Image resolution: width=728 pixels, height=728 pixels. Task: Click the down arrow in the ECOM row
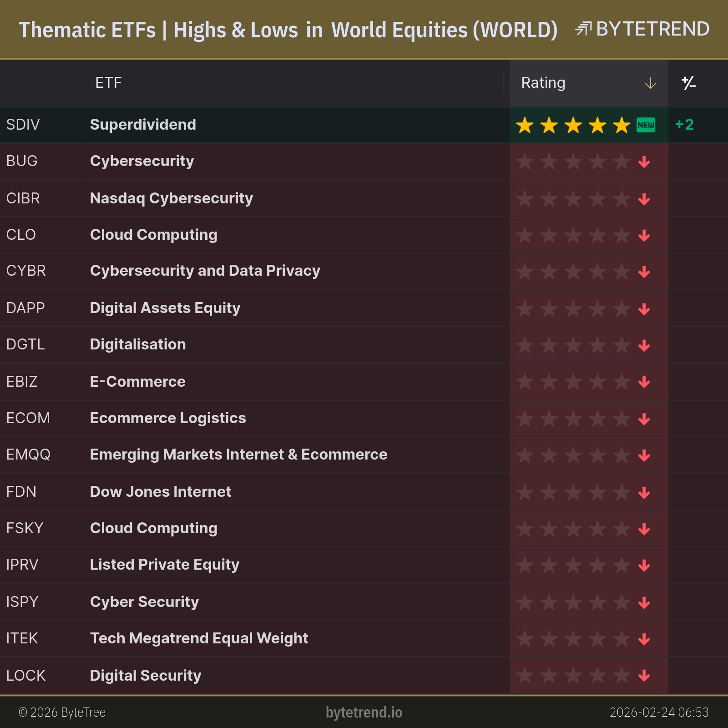point(644,420)
